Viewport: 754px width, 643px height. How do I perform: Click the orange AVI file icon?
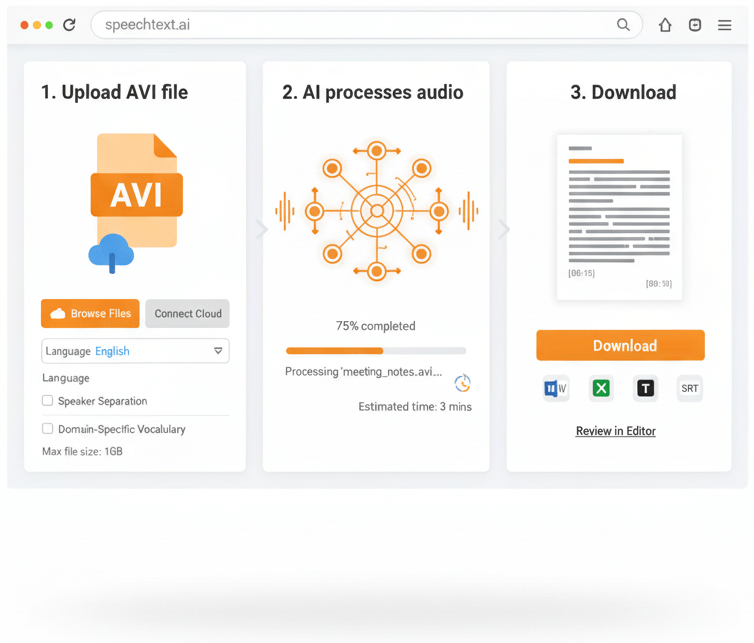pos(137,191)
